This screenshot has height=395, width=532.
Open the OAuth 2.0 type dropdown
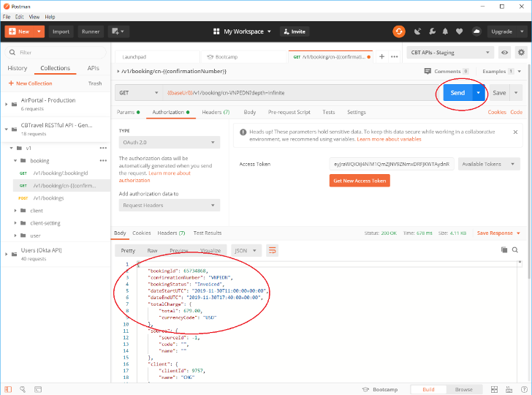(170, 143)
